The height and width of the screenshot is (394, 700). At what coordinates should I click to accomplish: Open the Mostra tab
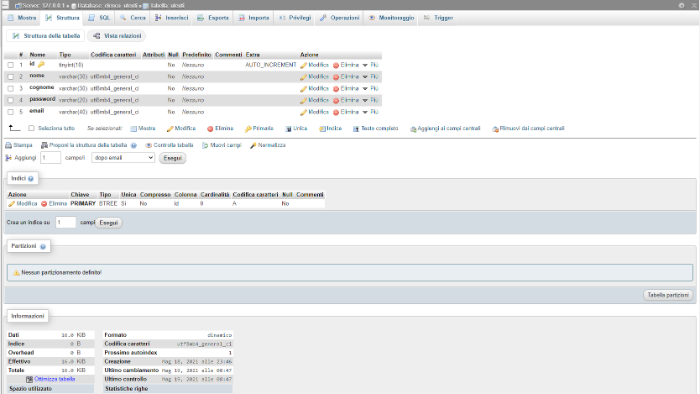(x=22, y=18)
